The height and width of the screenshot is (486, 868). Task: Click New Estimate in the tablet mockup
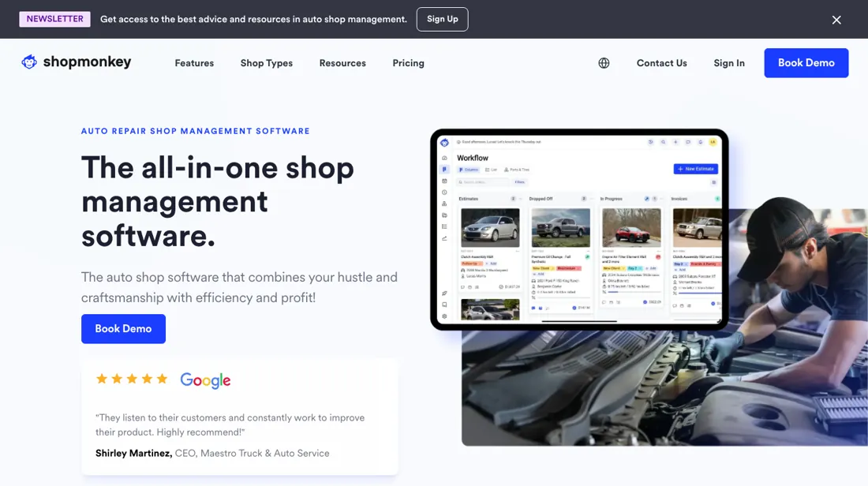coord(696,169)
